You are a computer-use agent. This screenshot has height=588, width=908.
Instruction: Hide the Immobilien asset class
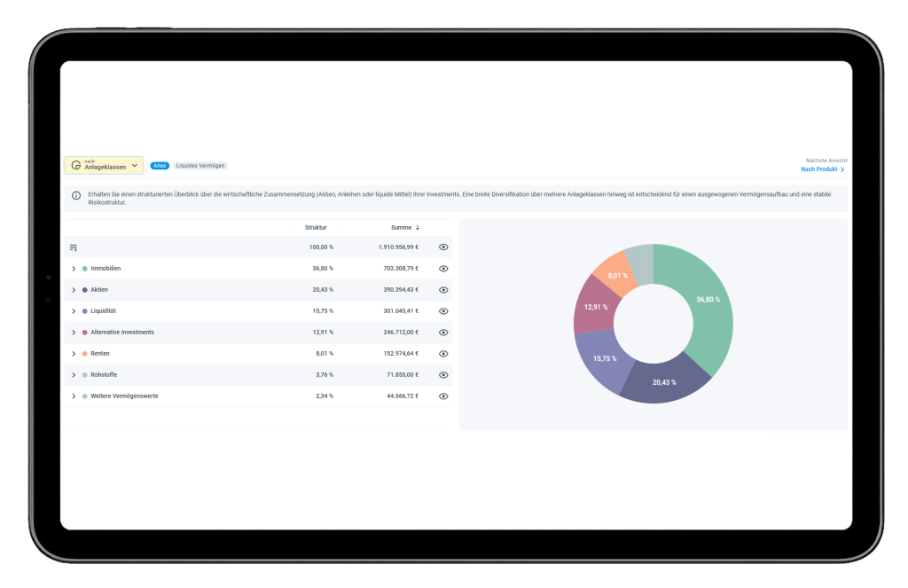pyautogui.click(x=443, y=269)
